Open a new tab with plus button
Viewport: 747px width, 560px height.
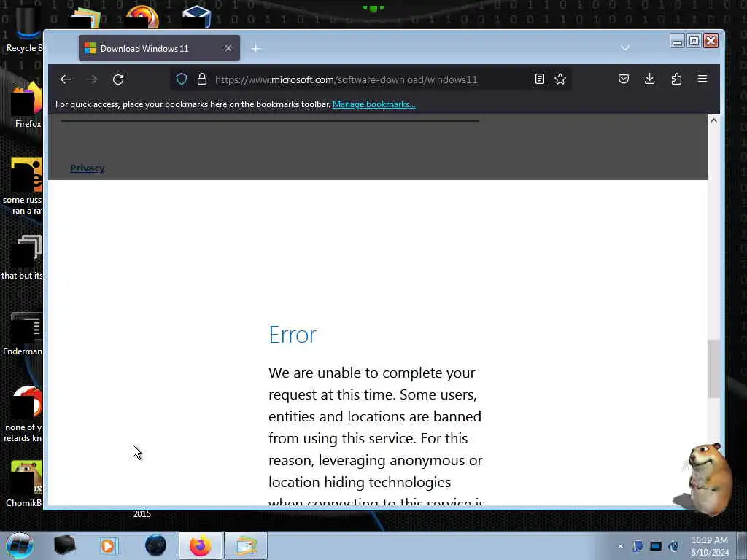point(256,49)
